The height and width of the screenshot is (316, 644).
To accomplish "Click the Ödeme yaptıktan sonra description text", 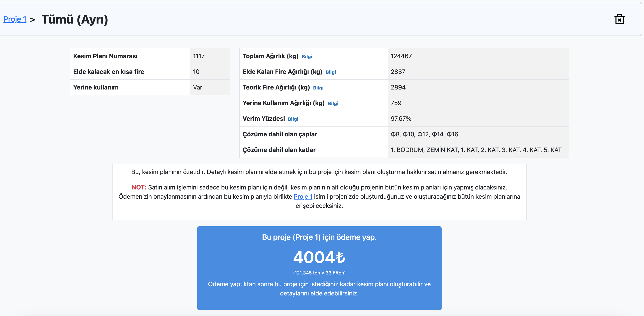I will 319,289.
